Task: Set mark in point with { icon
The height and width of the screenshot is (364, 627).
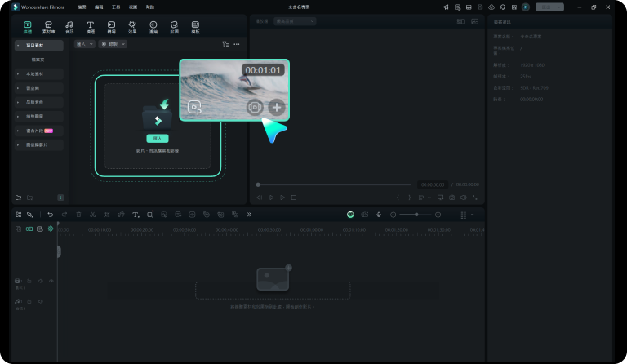Action: click(398, 198)
